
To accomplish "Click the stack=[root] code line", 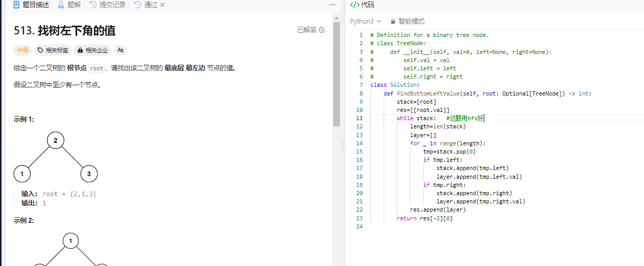I will [x=416, y=102].
